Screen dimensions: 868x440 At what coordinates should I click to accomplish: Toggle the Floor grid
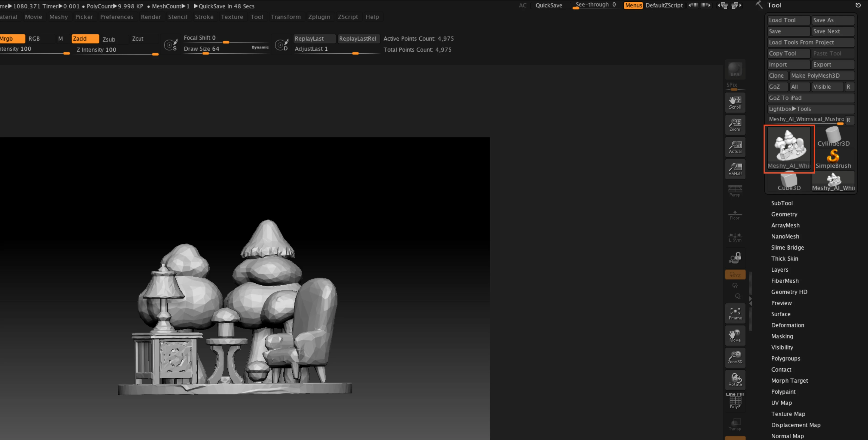[735, 215]
